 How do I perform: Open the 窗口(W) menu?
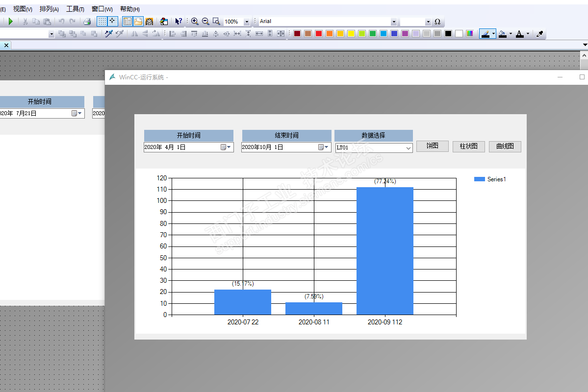click(x=102, y=9)
